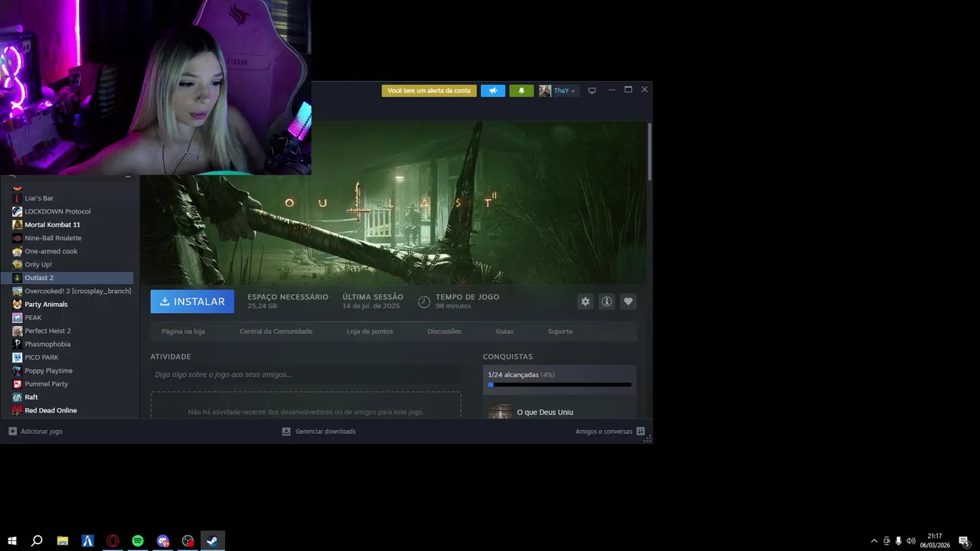Open the Steam taskbar icon
Screen dimensions: 980x551
pyautogui.click(x=213, y=541)
